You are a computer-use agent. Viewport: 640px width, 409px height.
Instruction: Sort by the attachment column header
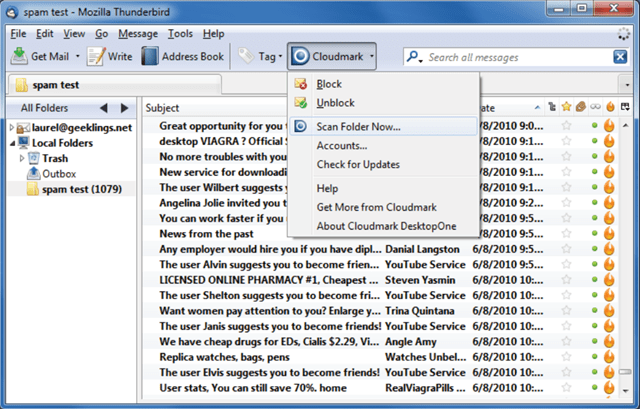580,107
